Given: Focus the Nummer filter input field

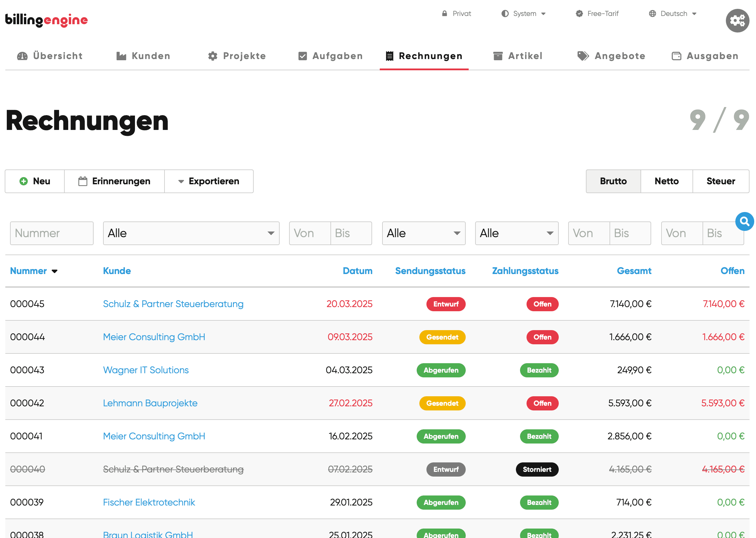Looking at the screenshot, I should tap(52, 233).
